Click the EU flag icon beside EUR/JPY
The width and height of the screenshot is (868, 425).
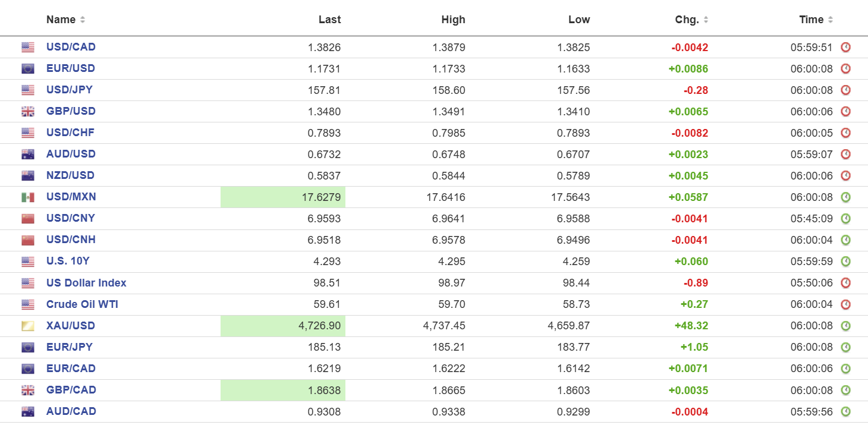click(28, 347)
